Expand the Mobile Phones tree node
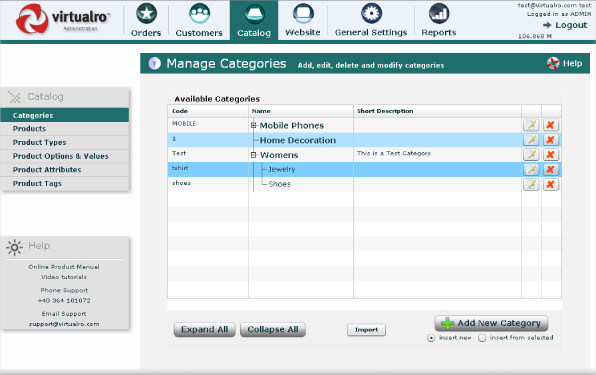 (254, 125)
